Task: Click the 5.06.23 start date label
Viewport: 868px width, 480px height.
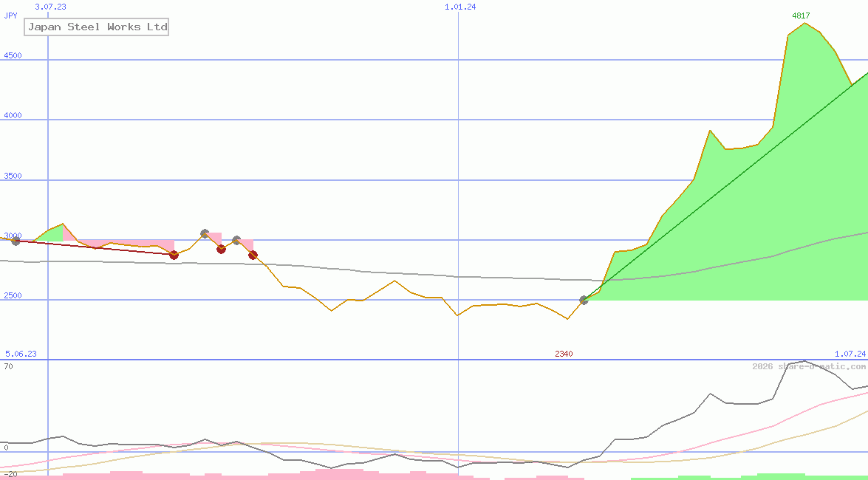Action: point(21,354)
